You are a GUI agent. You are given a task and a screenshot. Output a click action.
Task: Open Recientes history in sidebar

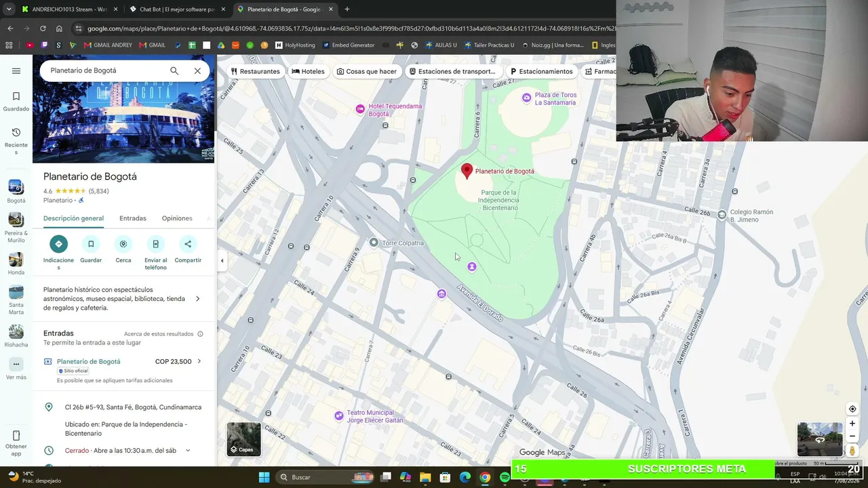click(x=16, y=141)
